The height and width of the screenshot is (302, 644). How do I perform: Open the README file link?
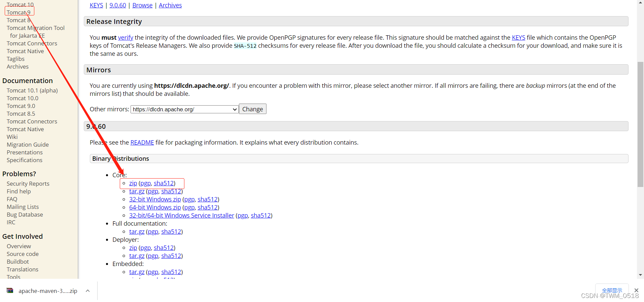pyautogui.click(x=142, y=143)
